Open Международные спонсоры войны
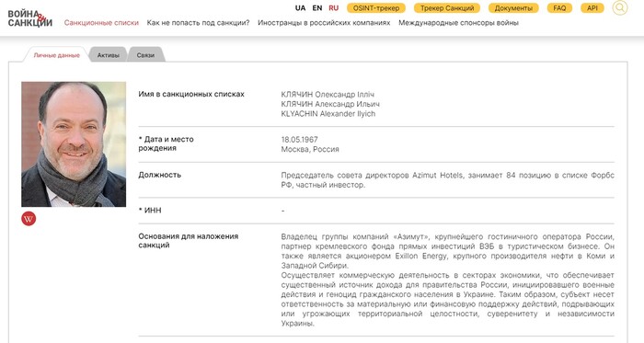 458,23
